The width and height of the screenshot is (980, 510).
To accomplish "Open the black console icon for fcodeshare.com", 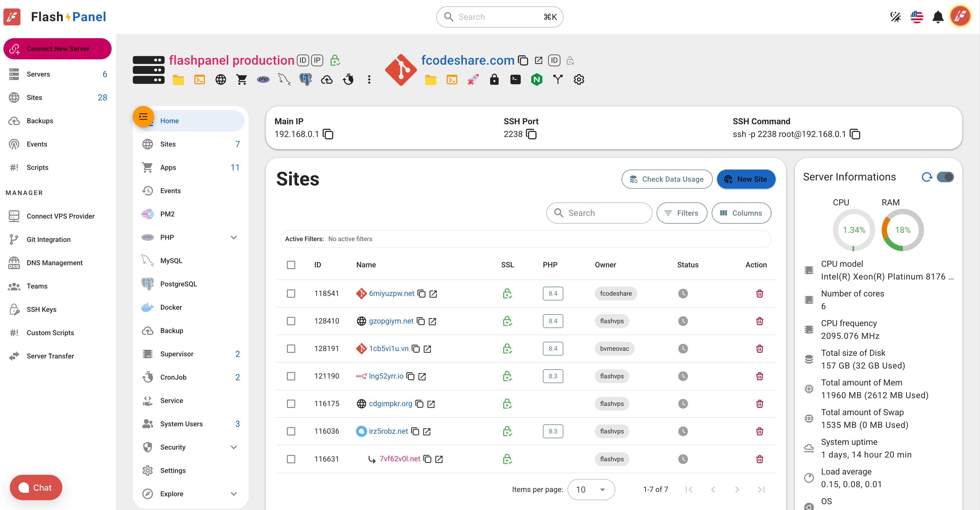I will tap(516, 79).
